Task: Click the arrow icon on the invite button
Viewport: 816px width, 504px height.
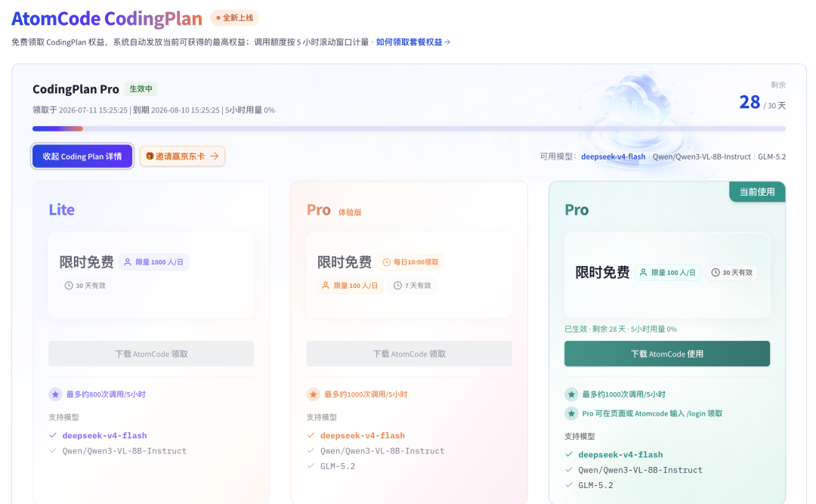Action: [x=215, y=156]
